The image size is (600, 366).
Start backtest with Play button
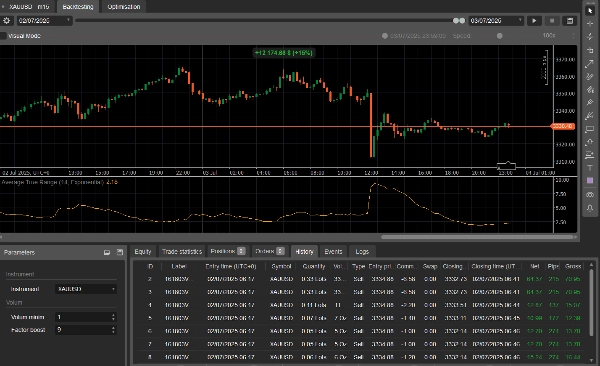click(x=534, y=21)
